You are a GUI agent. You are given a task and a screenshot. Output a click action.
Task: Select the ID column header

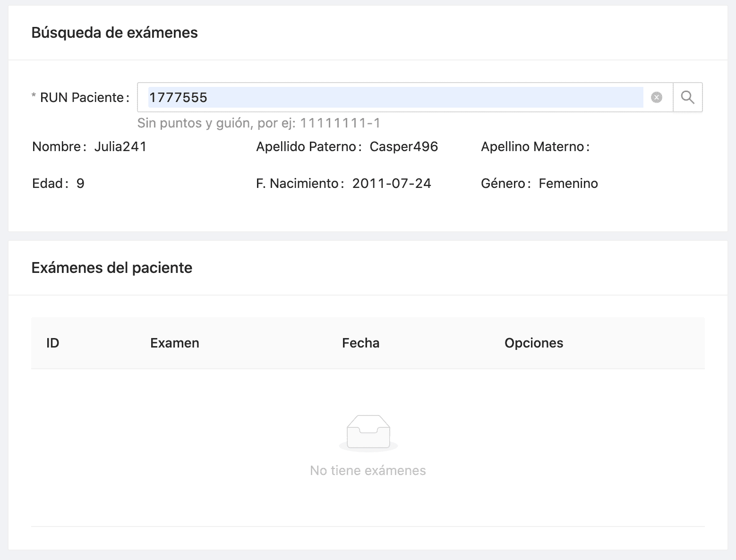(53, 343)
